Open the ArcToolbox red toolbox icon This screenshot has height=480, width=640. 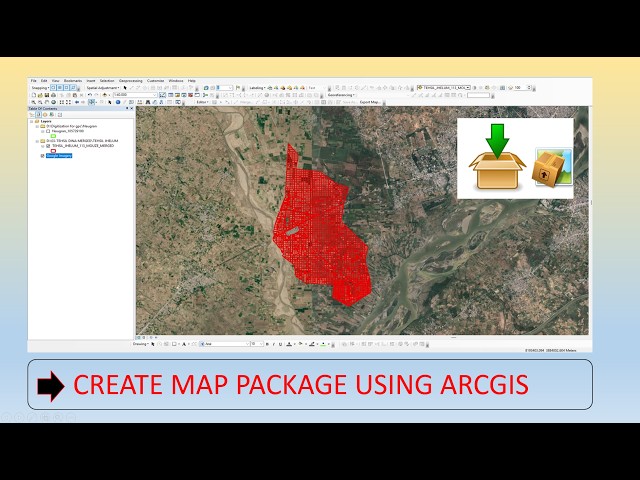[x=191, y=95]
